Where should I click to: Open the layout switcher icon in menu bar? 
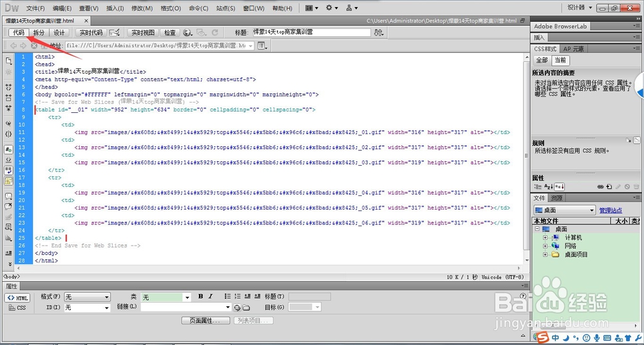[x=312, y=8]
